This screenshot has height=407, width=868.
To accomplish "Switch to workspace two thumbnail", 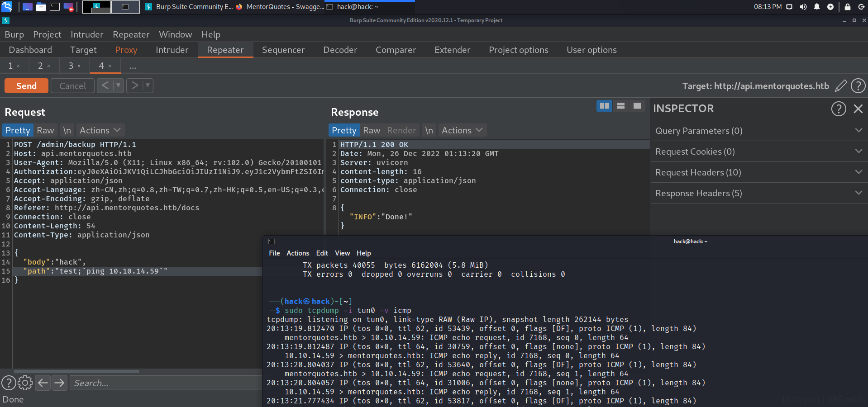I will pos(125,7).
